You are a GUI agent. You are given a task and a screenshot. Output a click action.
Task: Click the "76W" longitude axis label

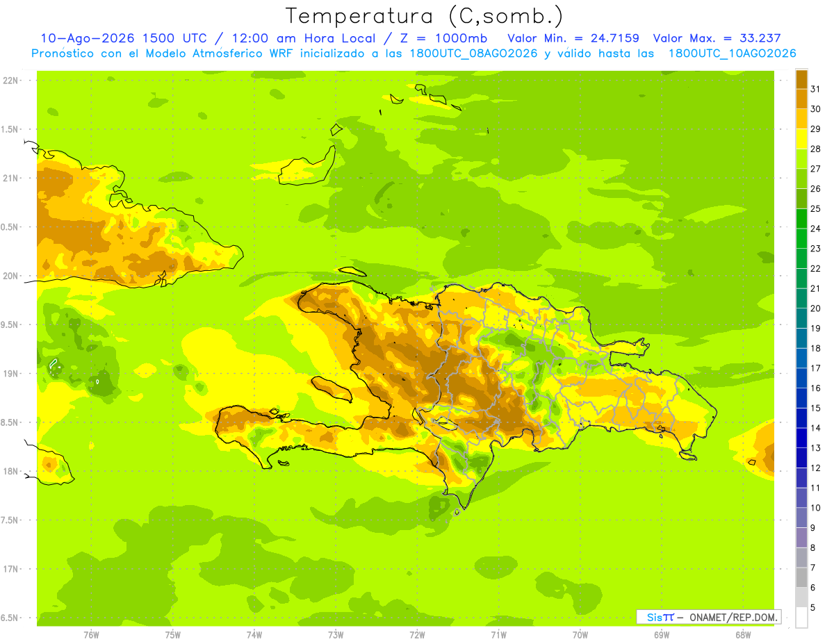coord(91,635)
